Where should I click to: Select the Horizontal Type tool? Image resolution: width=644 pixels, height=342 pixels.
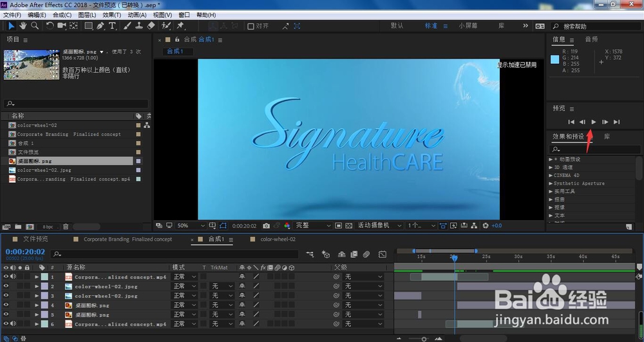click(x=112, y=26)
